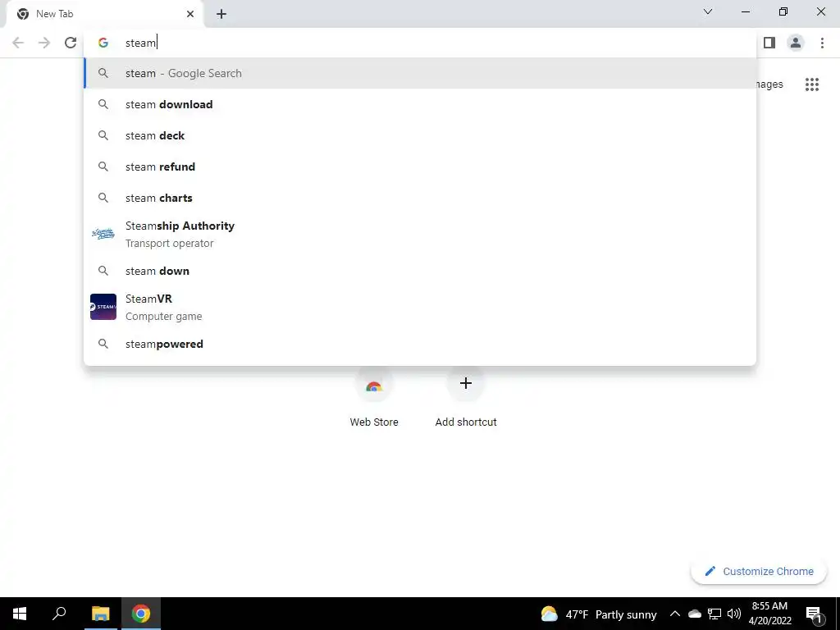Select Steamship Authority suggestion
This screenshot has width=840, height=630.
click(420, 234)
